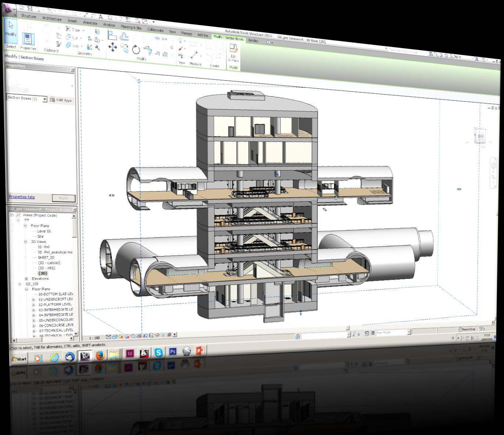The image size is (504, 435).
Task: Click the Rotate tool icon
Action: 136,49
